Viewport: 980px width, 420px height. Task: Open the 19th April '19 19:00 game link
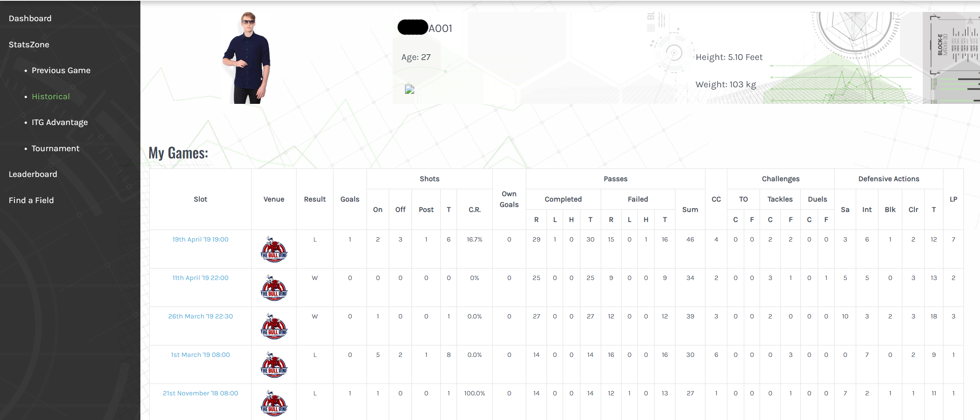(200, 239)
